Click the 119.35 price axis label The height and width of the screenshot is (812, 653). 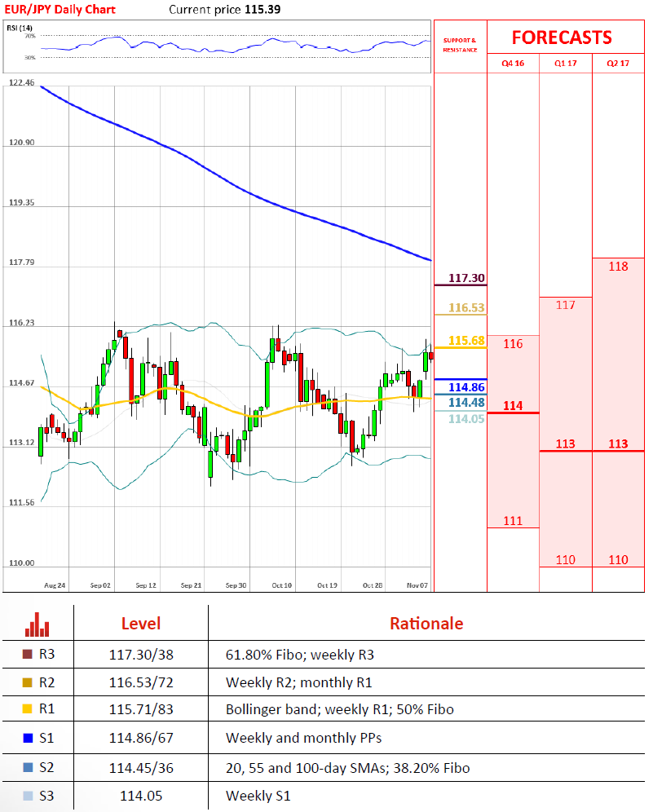tap(22, 202)
